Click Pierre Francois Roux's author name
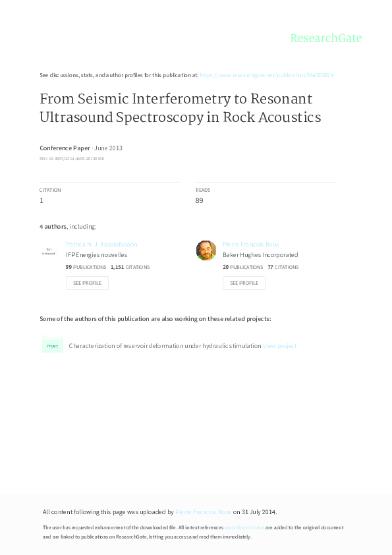This screenshot has height=555, width=392. point(250,244)
